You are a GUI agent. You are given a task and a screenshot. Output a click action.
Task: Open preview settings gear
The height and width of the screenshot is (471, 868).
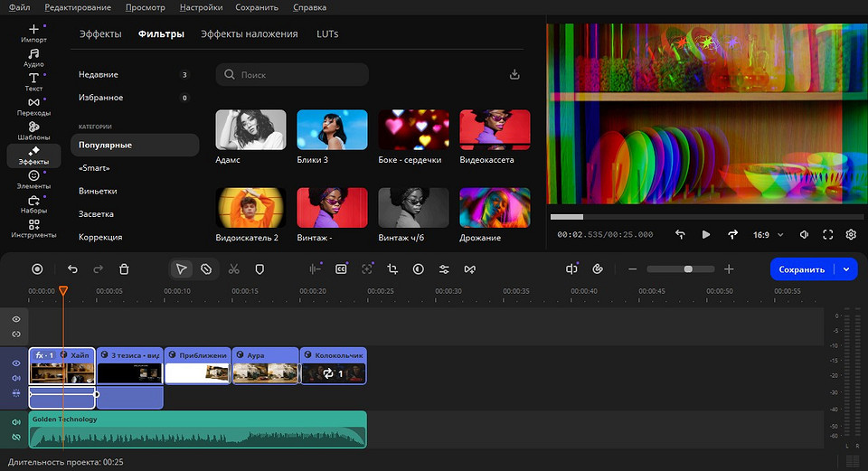851,235
